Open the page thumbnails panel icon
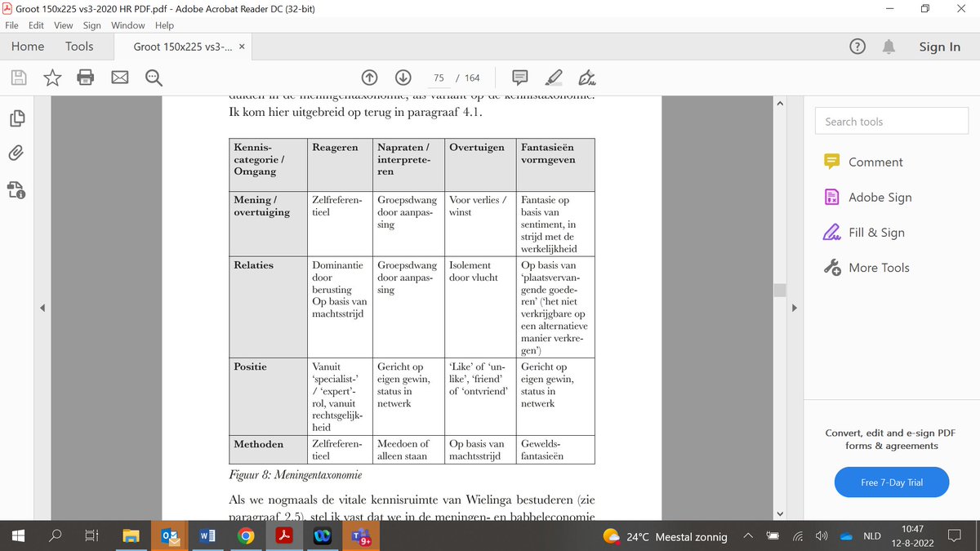Viewport: 980px width, 551px height. point(16,118)
